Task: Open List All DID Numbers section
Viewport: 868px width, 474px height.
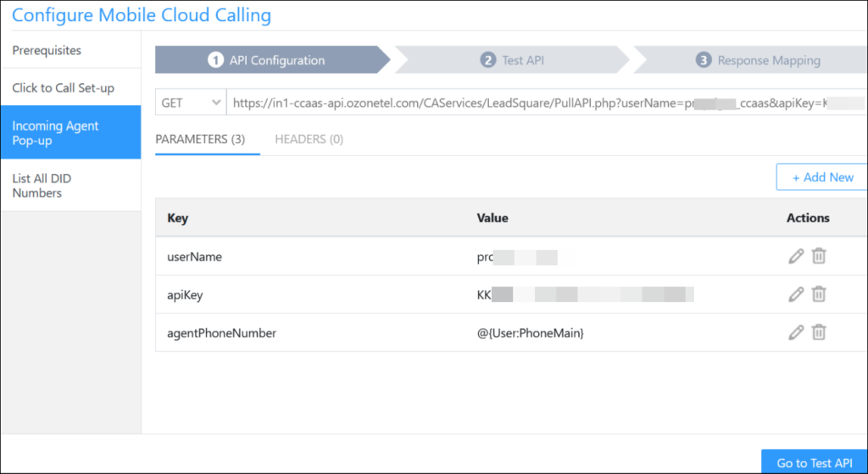Action: coord(71,186)
